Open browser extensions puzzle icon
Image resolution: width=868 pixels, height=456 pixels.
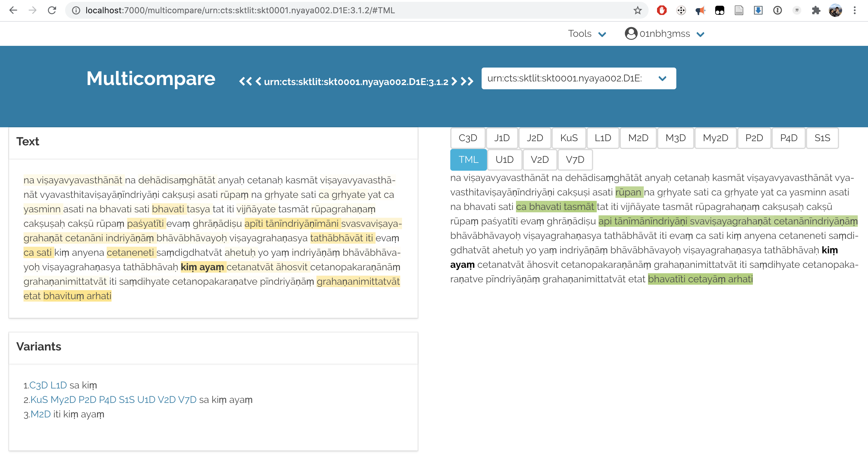(x=816, y=11)
